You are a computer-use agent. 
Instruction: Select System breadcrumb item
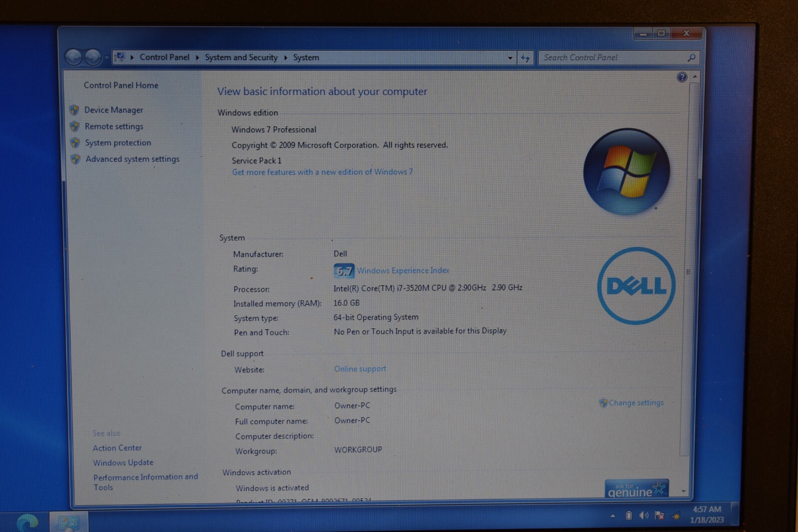coord(306,57)
